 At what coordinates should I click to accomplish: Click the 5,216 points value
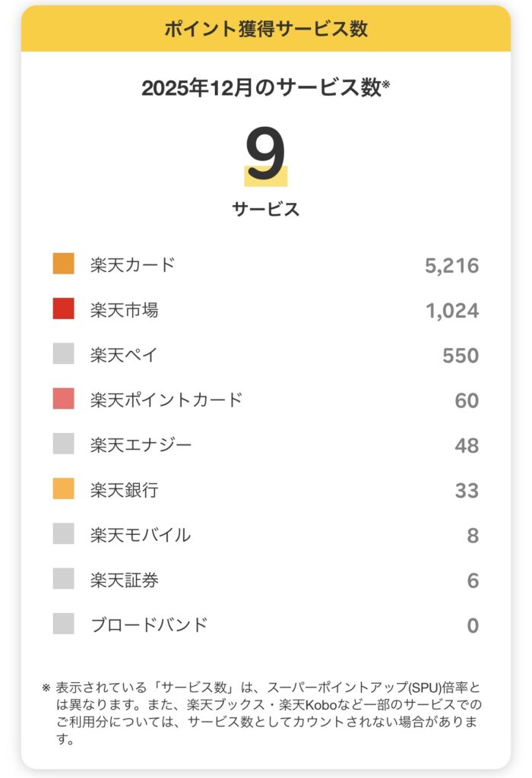pos(451,266)
